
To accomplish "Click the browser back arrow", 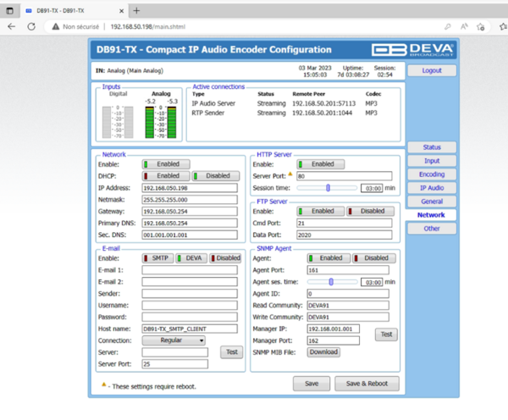I will pos(11,26).
